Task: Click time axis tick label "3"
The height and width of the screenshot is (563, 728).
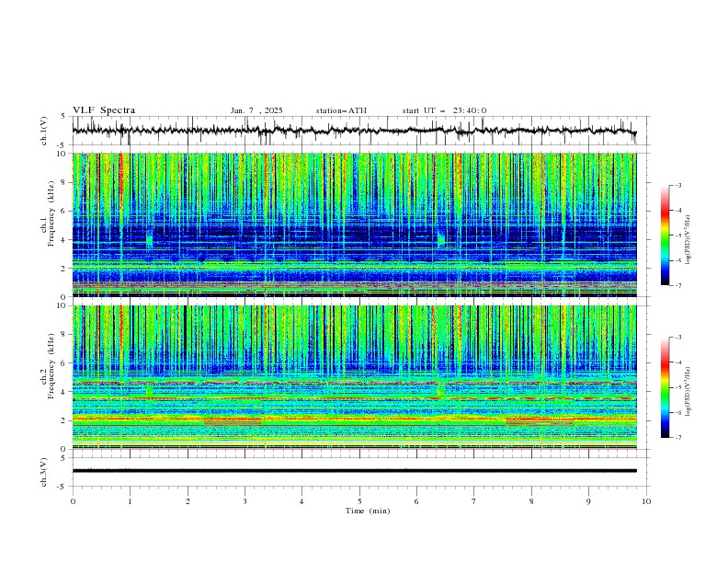Action: tap(245, 501)
